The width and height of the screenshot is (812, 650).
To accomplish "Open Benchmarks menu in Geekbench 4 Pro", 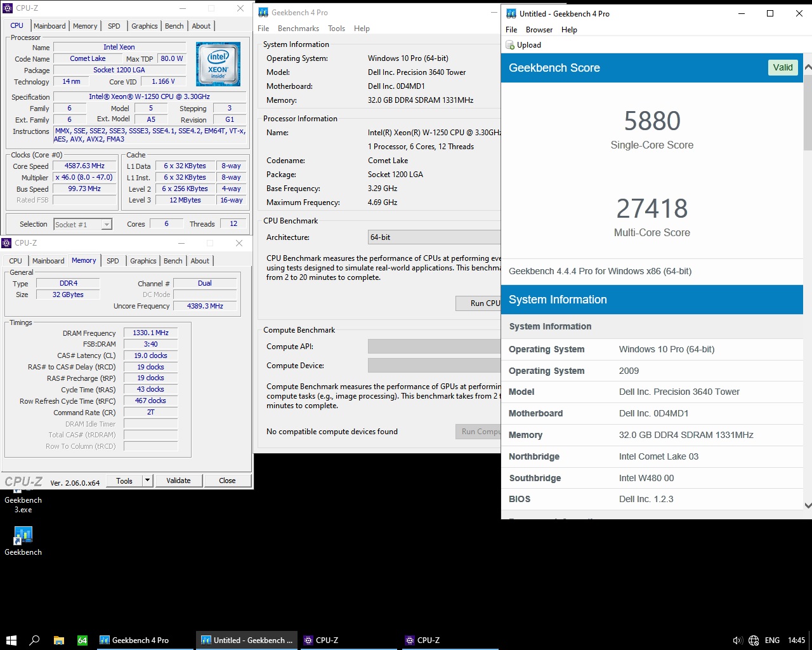I will pos(298,29).
